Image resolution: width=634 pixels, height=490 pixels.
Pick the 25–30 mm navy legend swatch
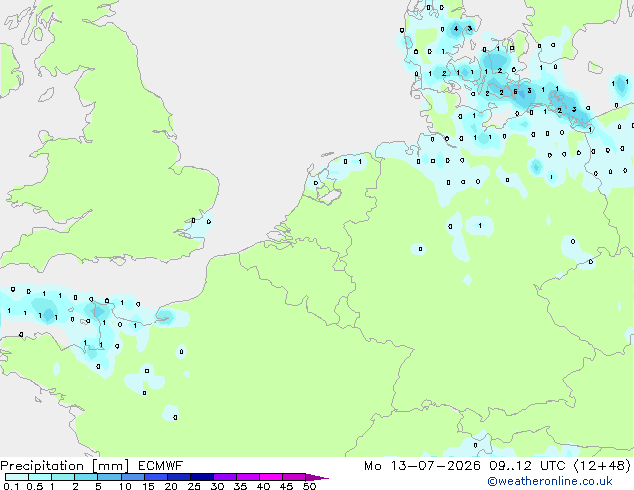click(201, 477)
